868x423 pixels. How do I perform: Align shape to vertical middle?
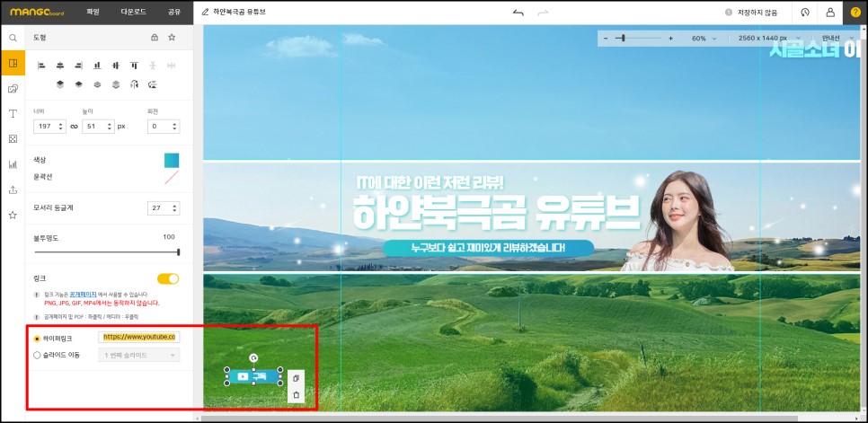pyautogui.click(x=116, y=66)
